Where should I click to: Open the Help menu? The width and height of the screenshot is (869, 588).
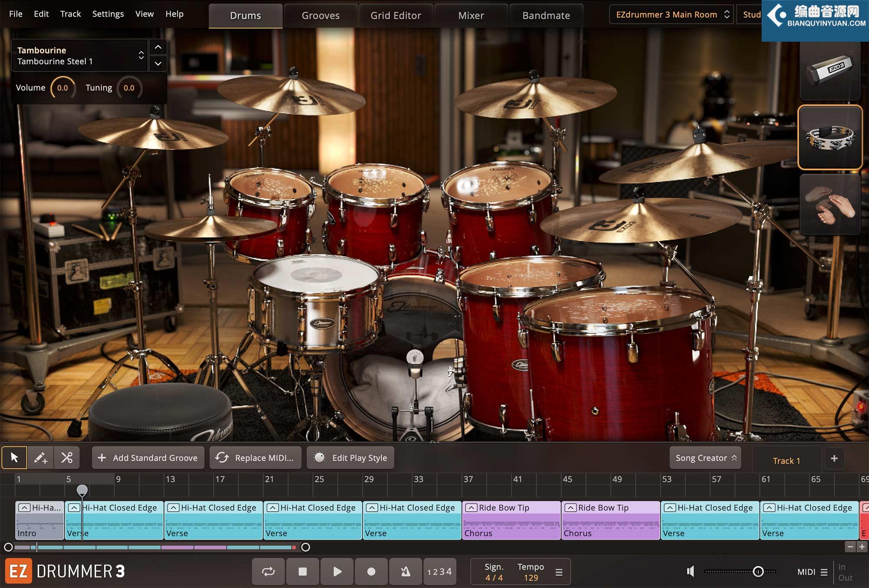click(174, 14)
